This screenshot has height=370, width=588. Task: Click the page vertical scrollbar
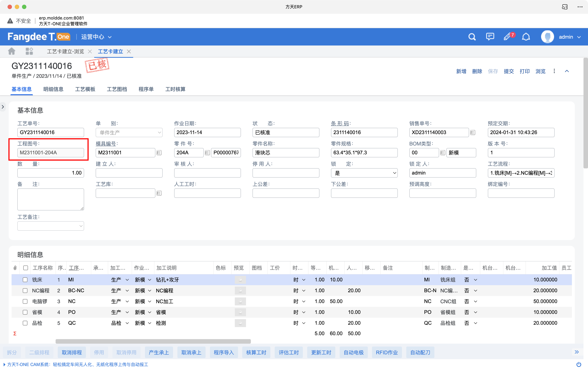pos(585,113)
